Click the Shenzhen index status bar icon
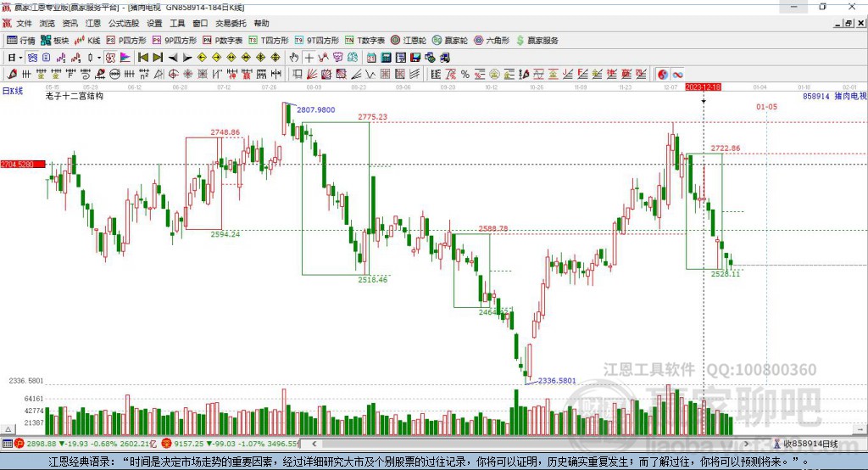The image size is (868, 470). [167, 444]
